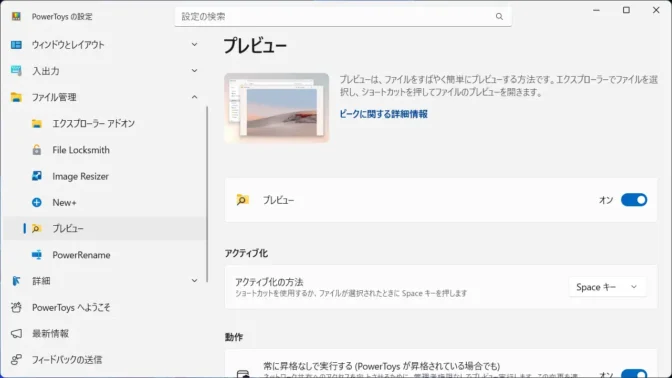Click the File Locksmith padlock icon
Image resolution: width=672 pixels, height=378 pixels.
(37, 150)
